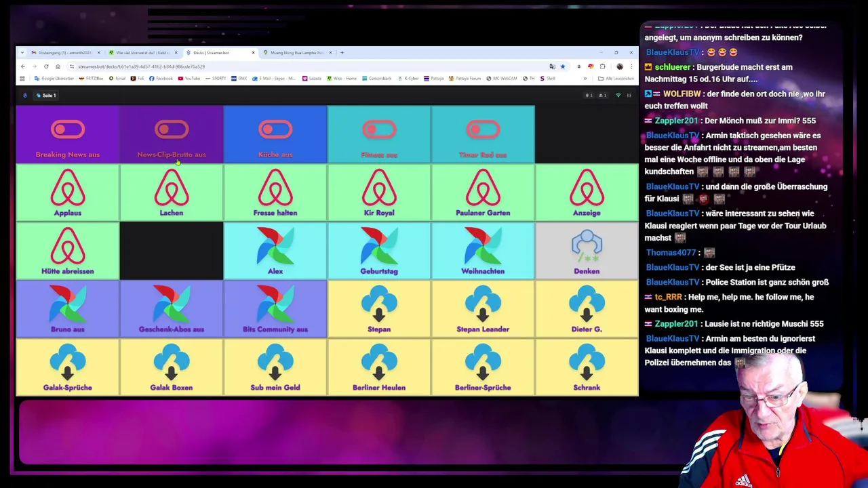Click the green connection status icon
This screenshot has height=488, width=868.
618,96
